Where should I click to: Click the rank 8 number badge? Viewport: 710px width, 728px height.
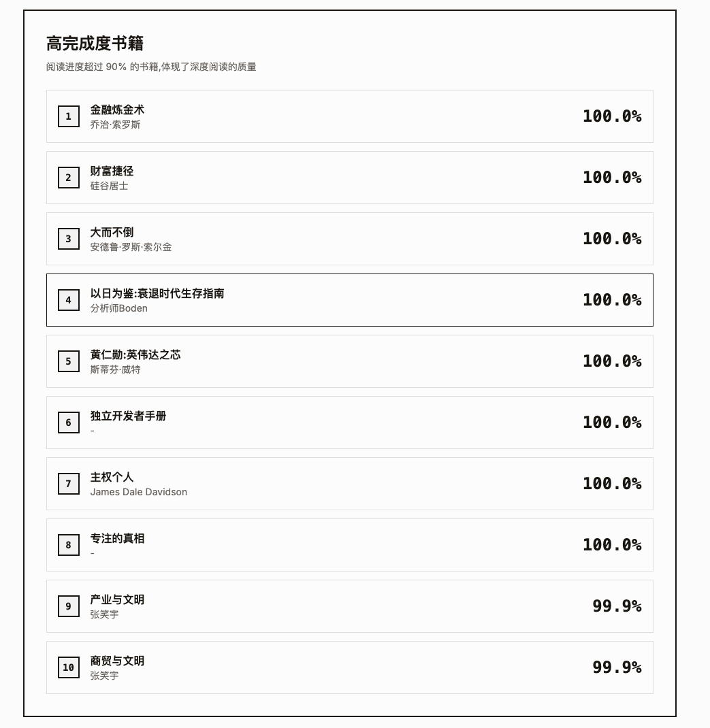click(68, 545)
